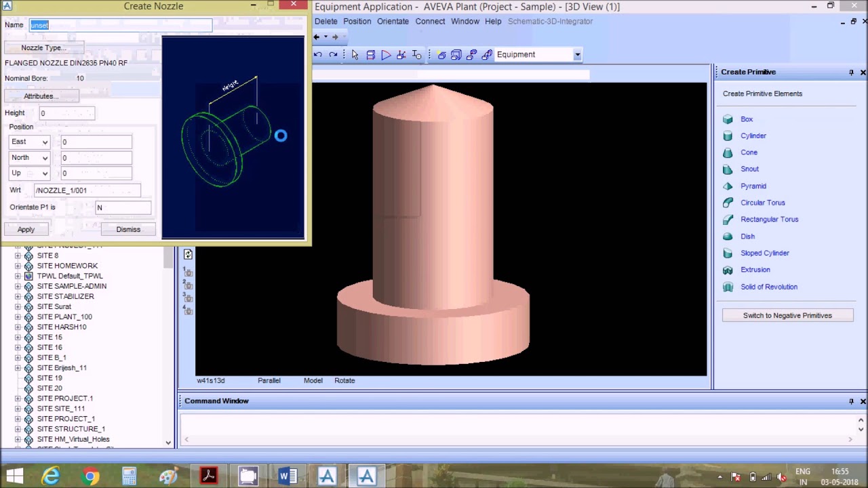
Task: Click the nozzle Name input field
Action: coord(121,25)
